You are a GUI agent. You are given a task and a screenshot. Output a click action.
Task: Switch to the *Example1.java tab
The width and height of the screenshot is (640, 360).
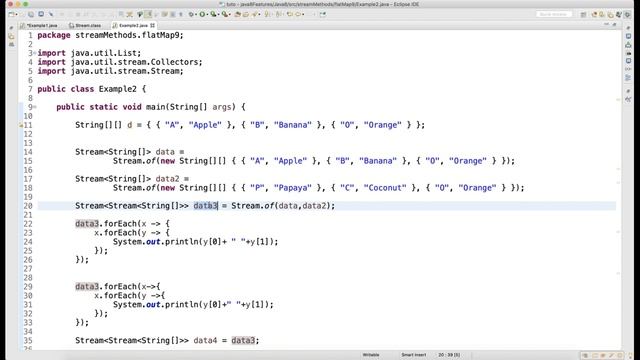40,25
